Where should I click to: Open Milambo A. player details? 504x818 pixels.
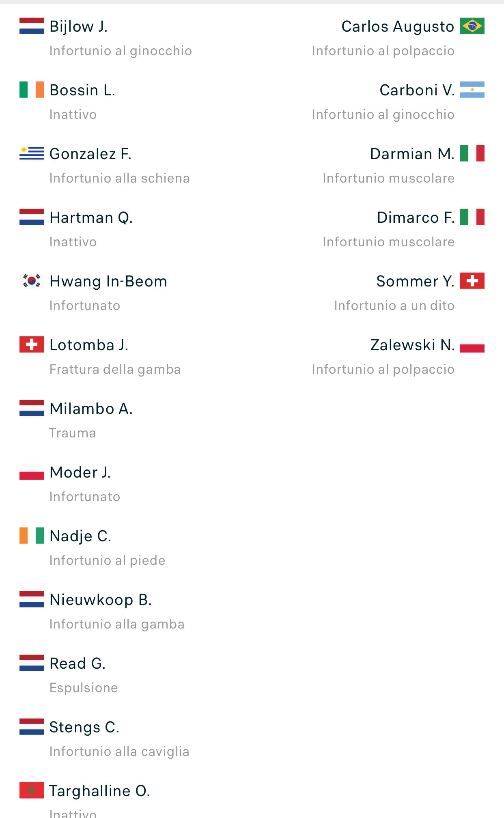(x=91, y=409)
